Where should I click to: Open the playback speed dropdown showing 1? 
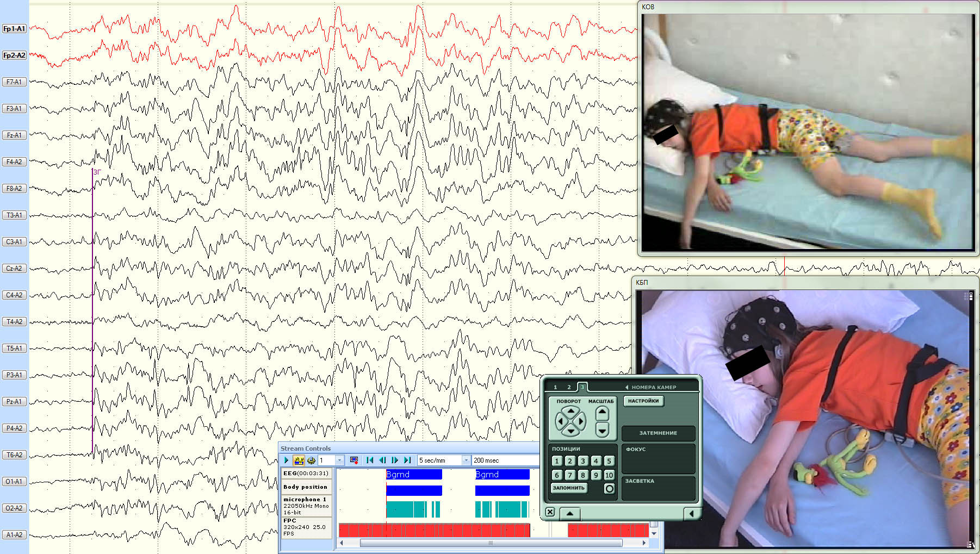[339, 460]
